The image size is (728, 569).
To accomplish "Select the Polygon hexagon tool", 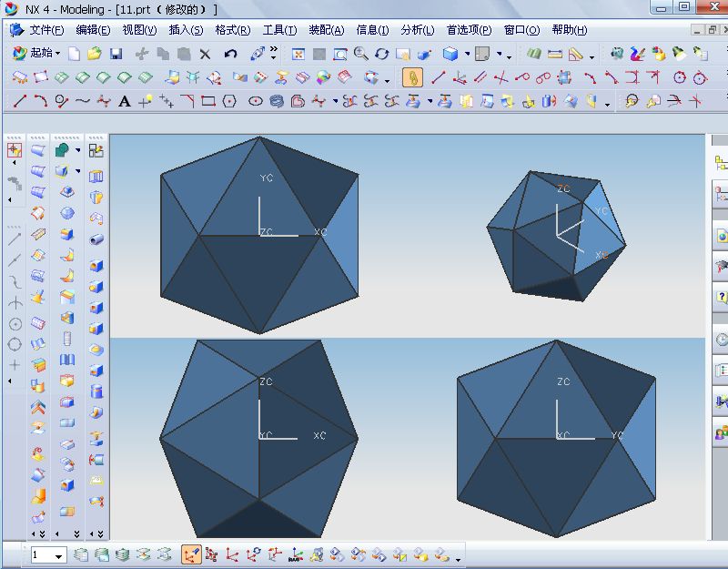I will pyautogui.click(x=229, y=101).
